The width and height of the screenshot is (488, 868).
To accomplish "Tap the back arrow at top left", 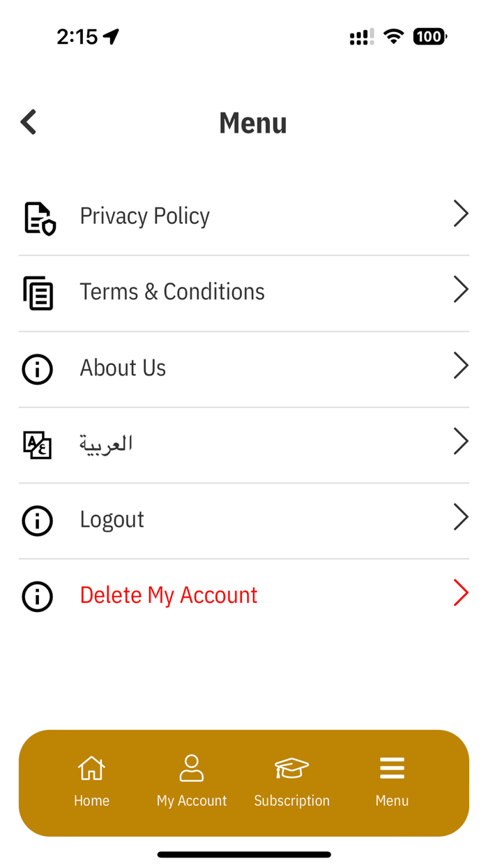I will [x=28, y=121].
